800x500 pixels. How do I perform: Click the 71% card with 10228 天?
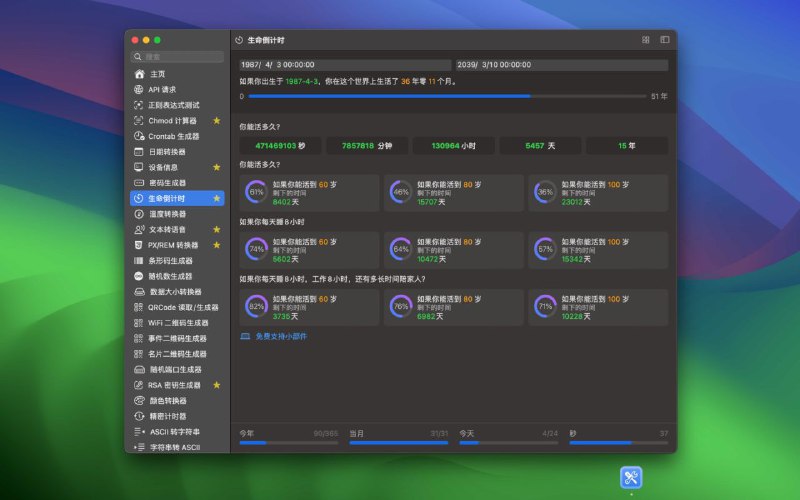click(598, 307)
